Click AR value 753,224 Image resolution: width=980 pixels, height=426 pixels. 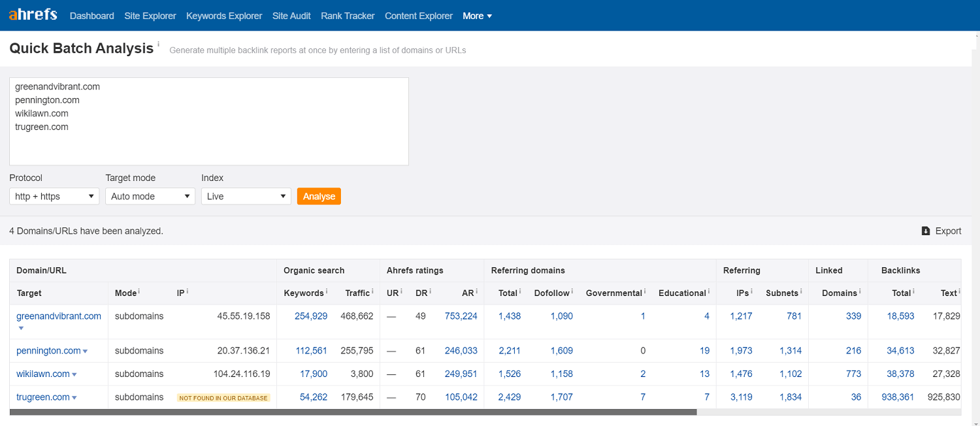pyautogui.click(x=461, y=316)
